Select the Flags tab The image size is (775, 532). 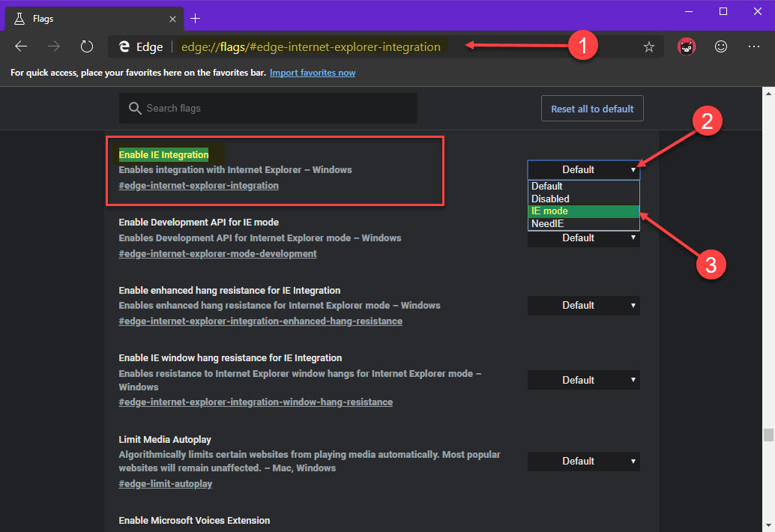tap(94, 19)
